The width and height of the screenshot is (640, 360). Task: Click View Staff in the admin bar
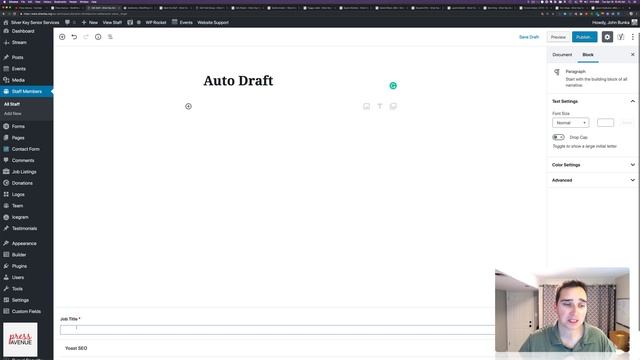point(112,22)
